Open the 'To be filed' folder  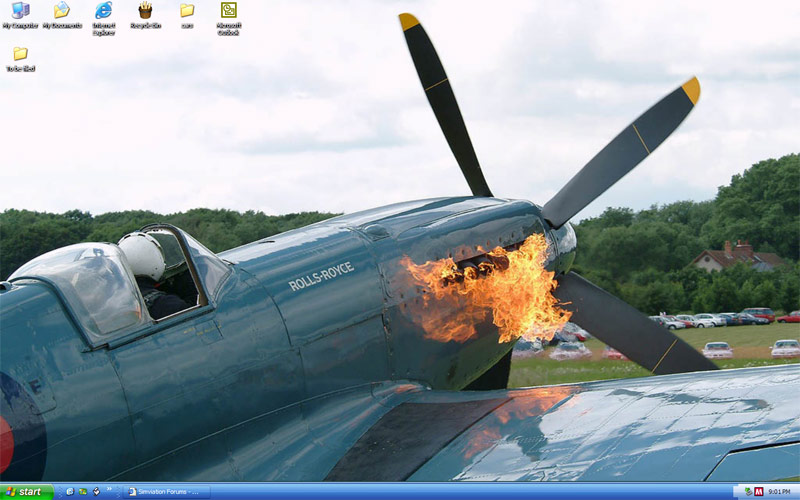20,56
